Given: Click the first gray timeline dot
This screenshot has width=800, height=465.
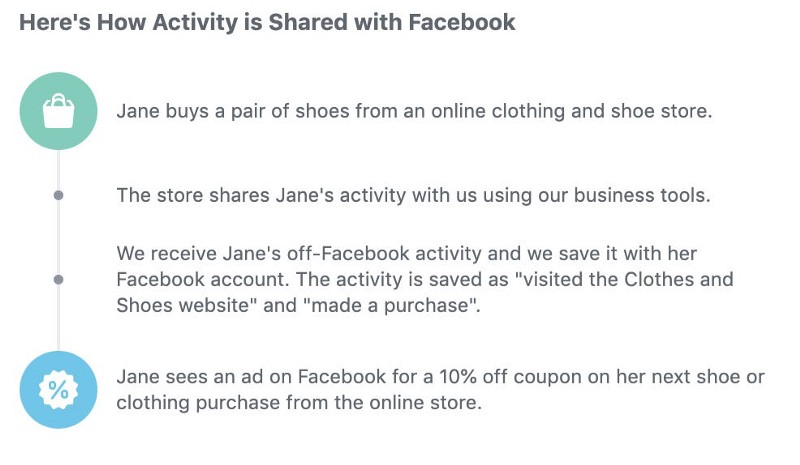Looking at the screenshot, I should pyautogui.click(x=59, y=195).
